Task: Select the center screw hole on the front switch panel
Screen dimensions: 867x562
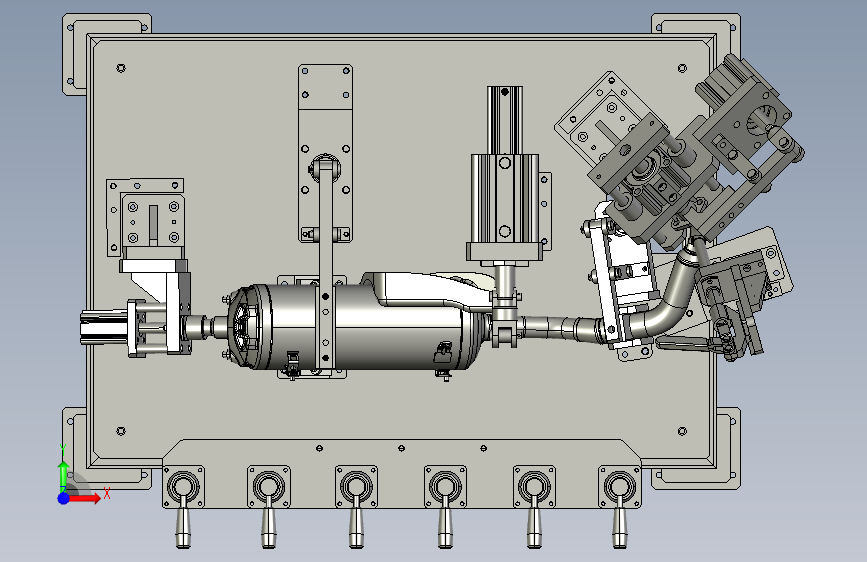Action: pyautogui.click(x=401, y=448)
